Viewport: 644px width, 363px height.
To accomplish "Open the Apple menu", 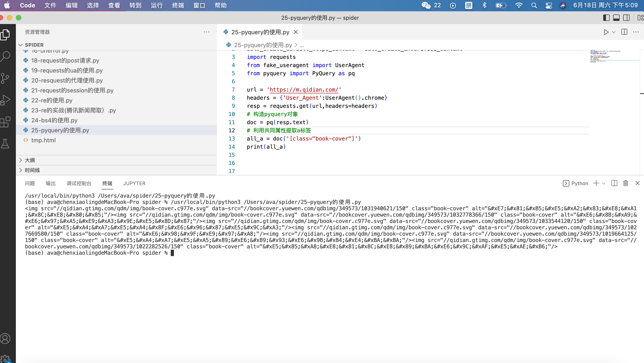I will point(7,5).
